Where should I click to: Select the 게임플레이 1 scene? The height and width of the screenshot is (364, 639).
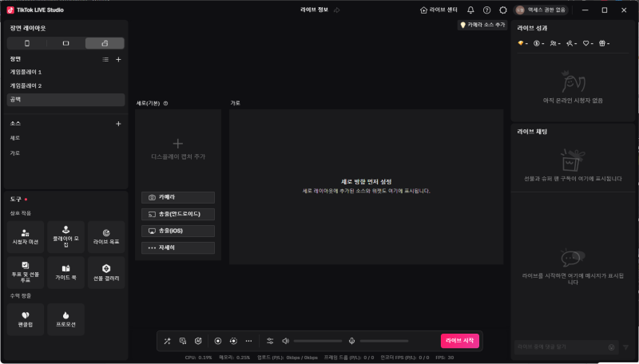tap(65, 72)
